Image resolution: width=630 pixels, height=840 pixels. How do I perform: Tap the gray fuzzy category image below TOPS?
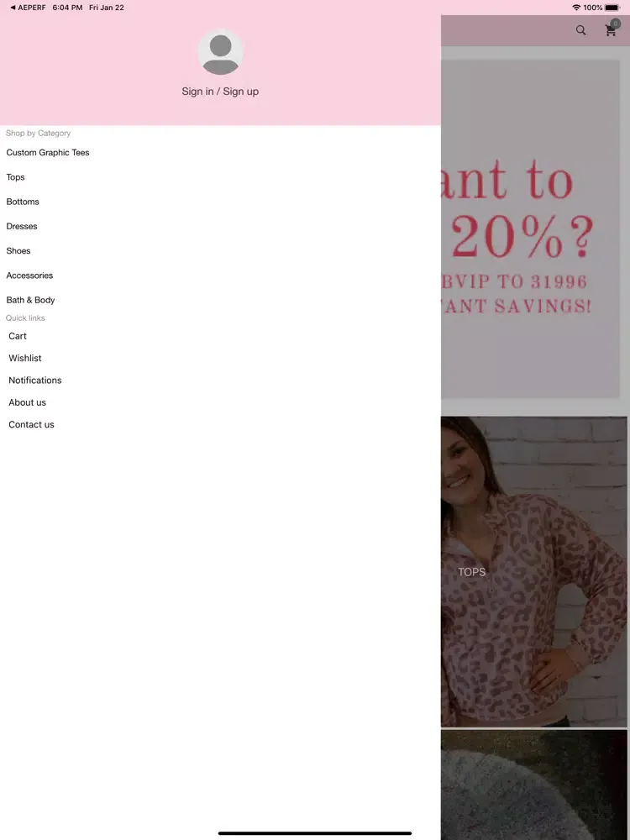(x=534, y=785)
